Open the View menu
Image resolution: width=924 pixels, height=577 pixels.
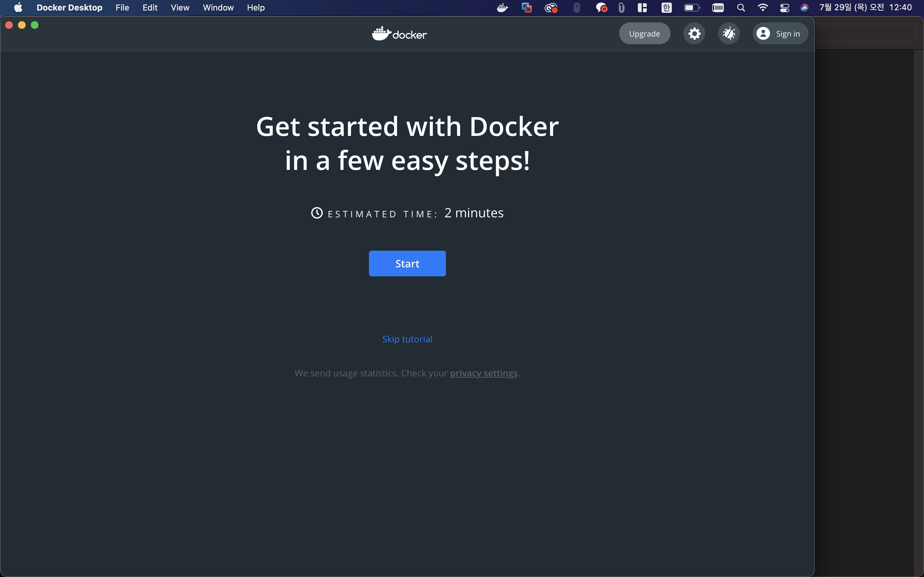pos(180,8)
